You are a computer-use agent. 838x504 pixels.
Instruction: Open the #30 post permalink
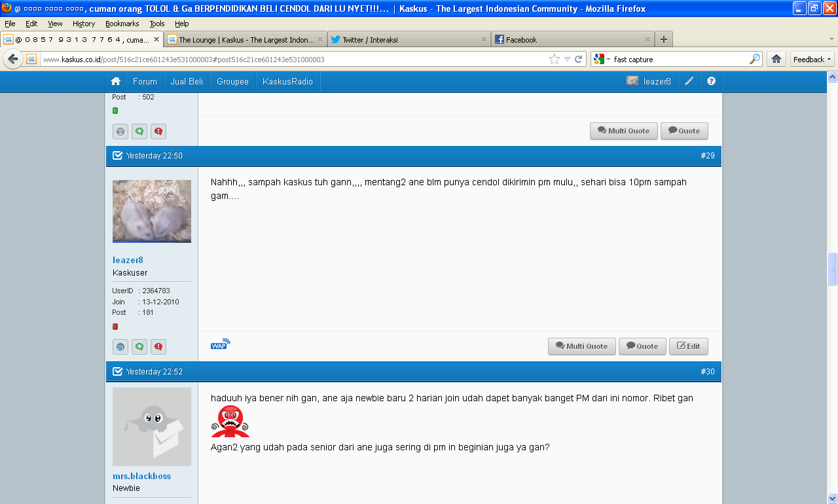coord(708,371)
